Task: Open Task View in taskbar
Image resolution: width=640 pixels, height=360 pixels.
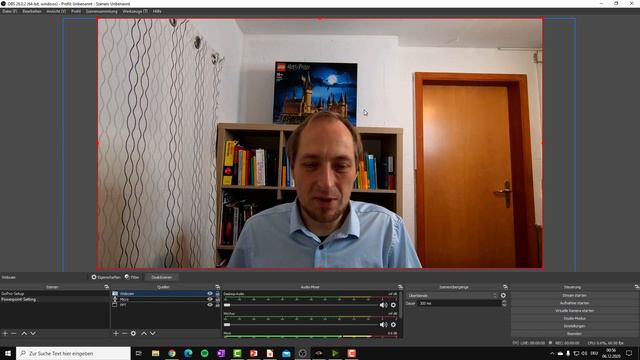Action: (x=139, y=353)
